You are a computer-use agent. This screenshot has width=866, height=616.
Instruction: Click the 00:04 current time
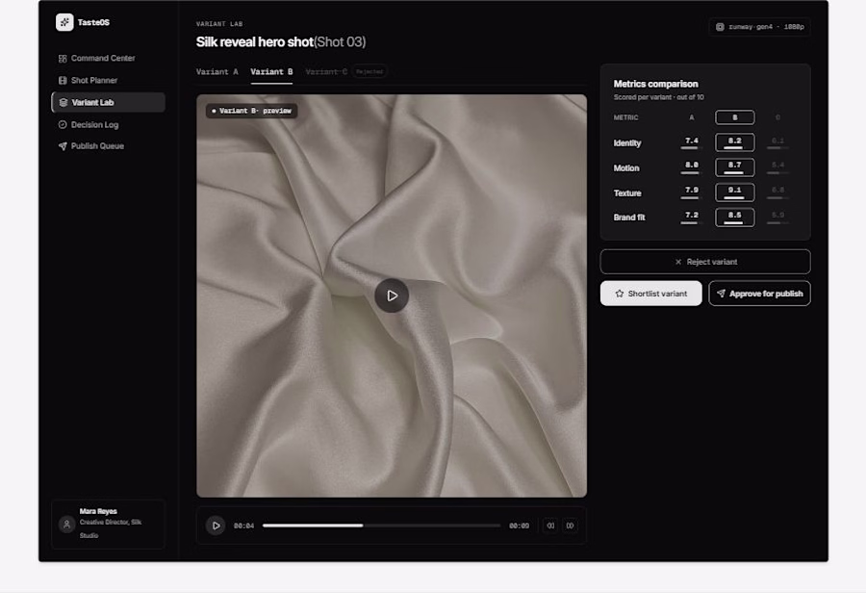click(243, 526)
